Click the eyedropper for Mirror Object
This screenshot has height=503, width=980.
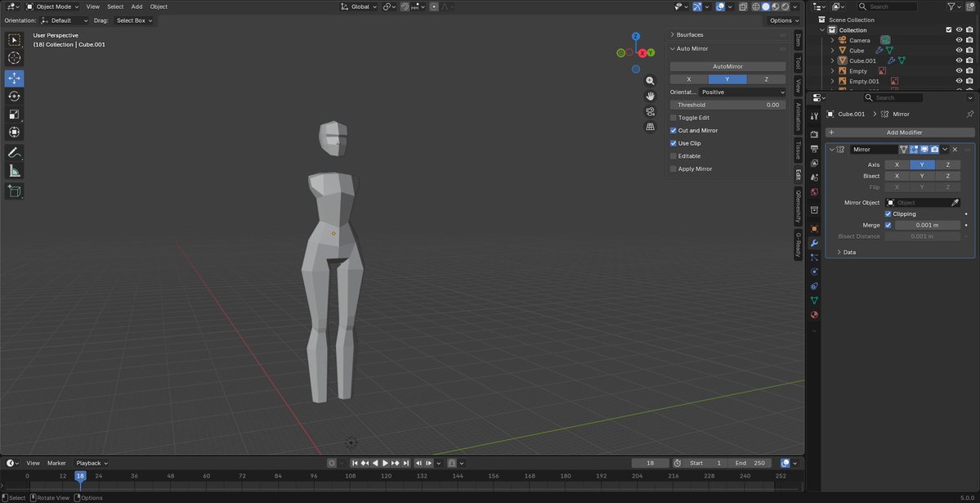955,203
